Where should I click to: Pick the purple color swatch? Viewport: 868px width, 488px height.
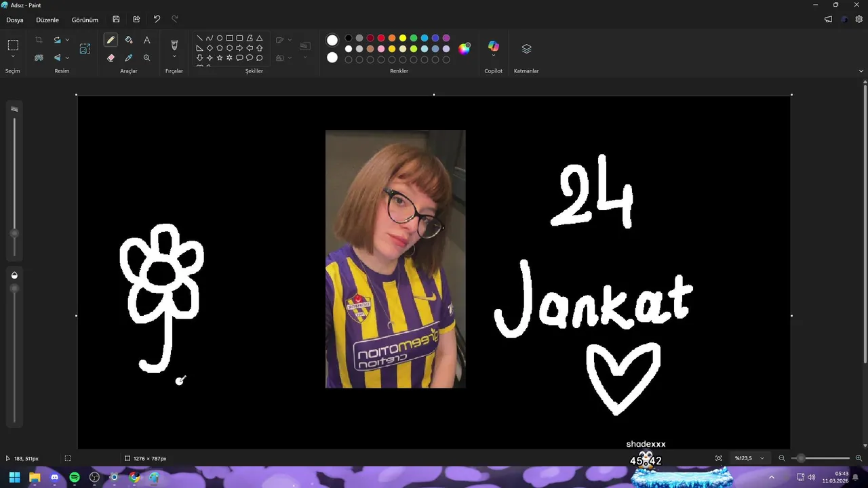point(446,38)
